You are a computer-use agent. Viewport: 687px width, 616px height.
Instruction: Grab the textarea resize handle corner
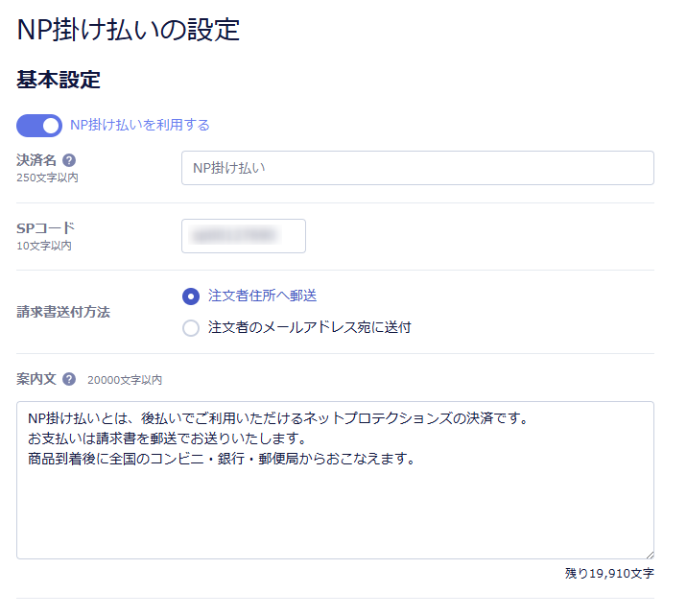650,555
